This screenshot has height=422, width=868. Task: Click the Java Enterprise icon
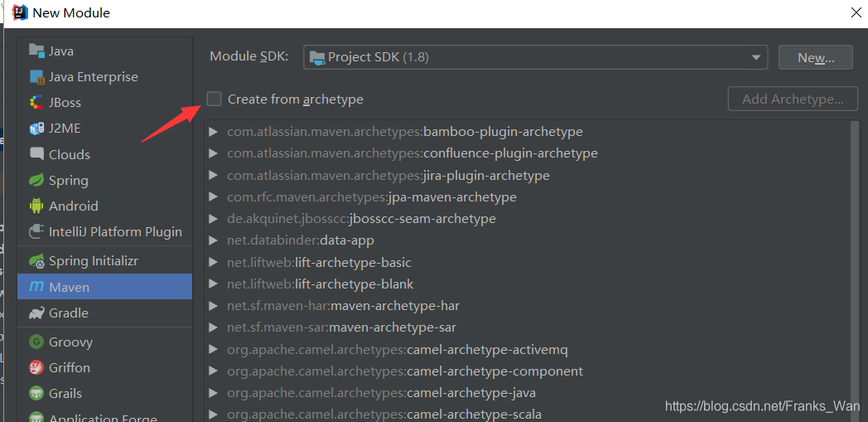(36, 77)
